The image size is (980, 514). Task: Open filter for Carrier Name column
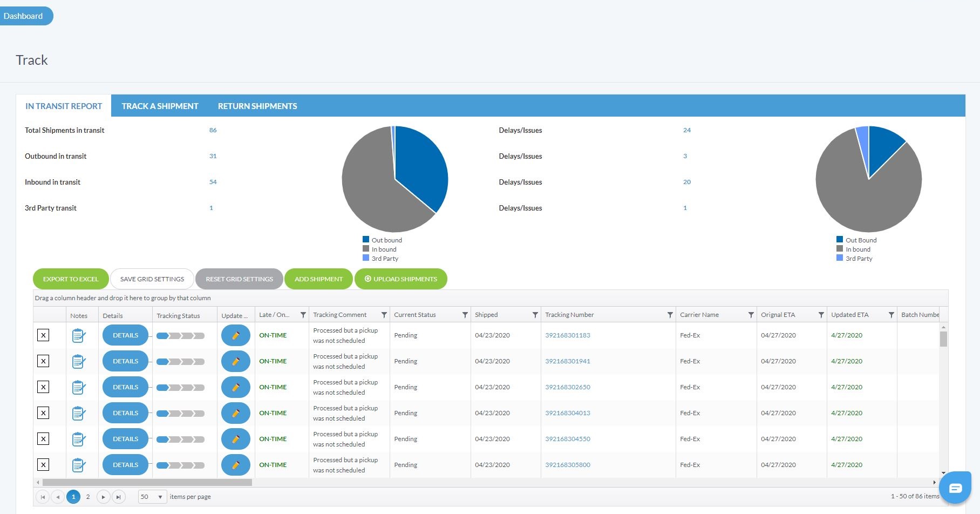click(751, 315)
